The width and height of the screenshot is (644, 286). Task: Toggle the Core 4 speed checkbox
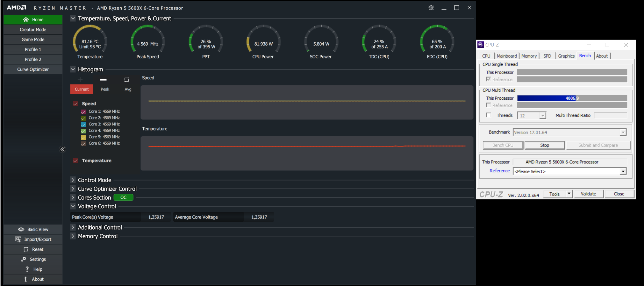pyautogui.click(x=83, y=131)
